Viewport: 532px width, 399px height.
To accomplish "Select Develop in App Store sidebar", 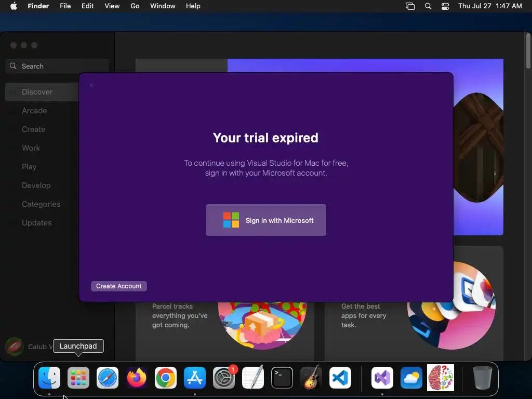I will (x=42, y=185).
